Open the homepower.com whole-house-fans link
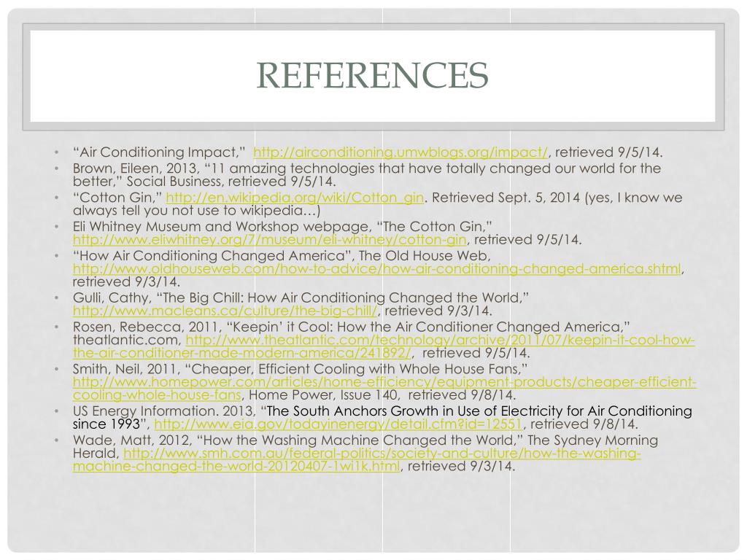The image size is (747, 560). click(384, 389)
